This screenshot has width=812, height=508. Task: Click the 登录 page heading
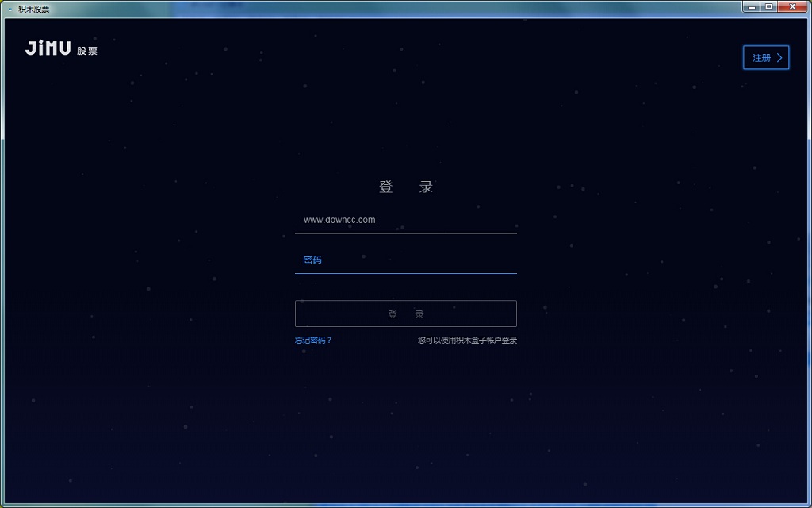click(x=406, y=187)
